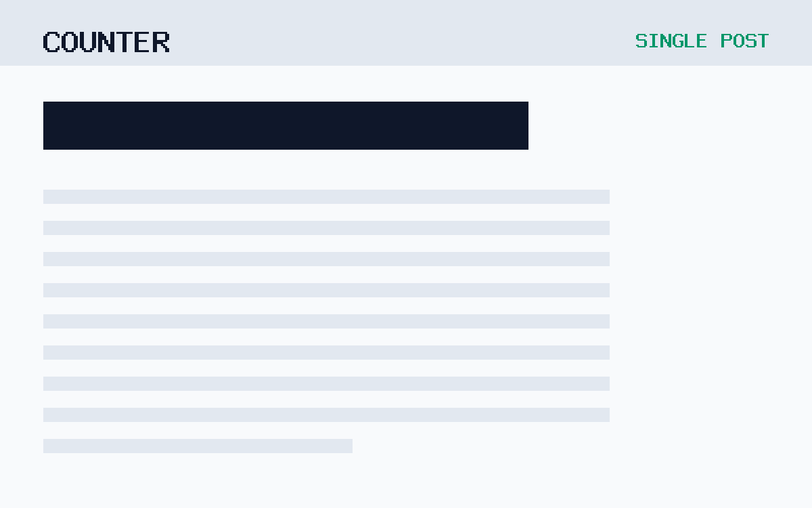Screen dimensions: 812x508
Task: Click empty space right of dark title block
Action: click(x=670, y=125)
